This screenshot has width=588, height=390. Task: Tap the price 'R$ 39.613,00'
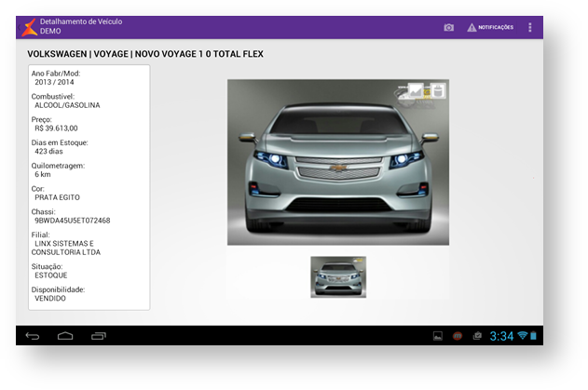pyautogui.click(x=56, y=128)
